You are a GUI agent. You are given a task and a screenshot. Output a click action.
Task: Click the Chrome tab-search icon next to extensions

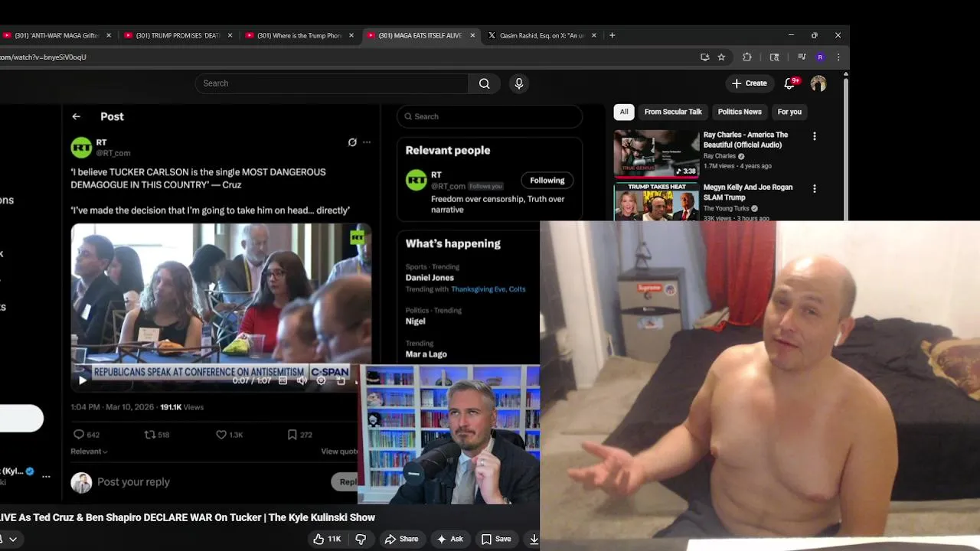click(774, 57)
